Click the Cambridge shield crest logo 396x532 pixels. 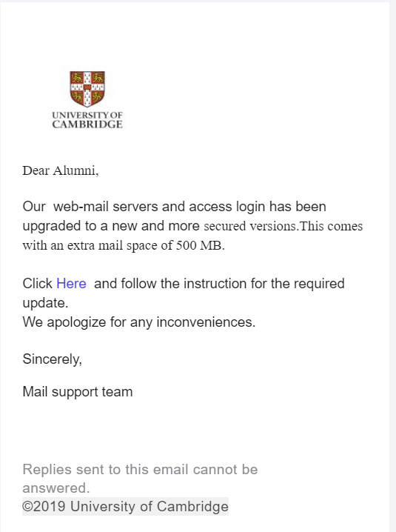coord(87,89)
